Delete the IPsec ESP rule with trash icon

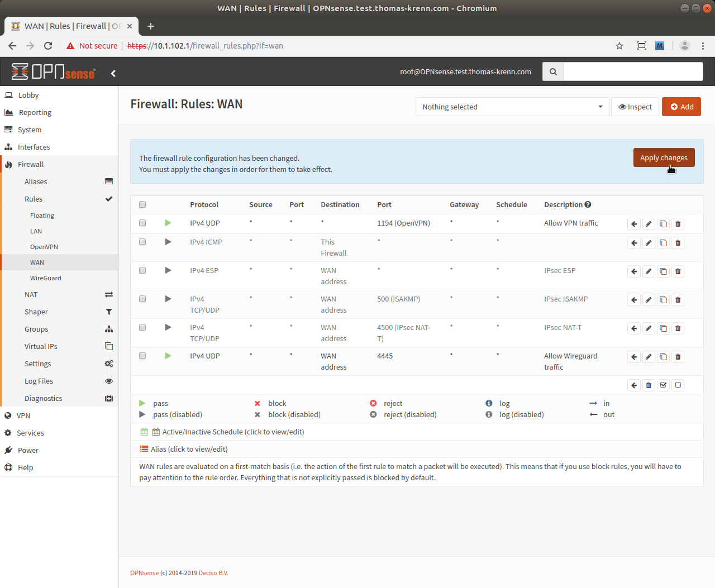(x=678, y=271)
